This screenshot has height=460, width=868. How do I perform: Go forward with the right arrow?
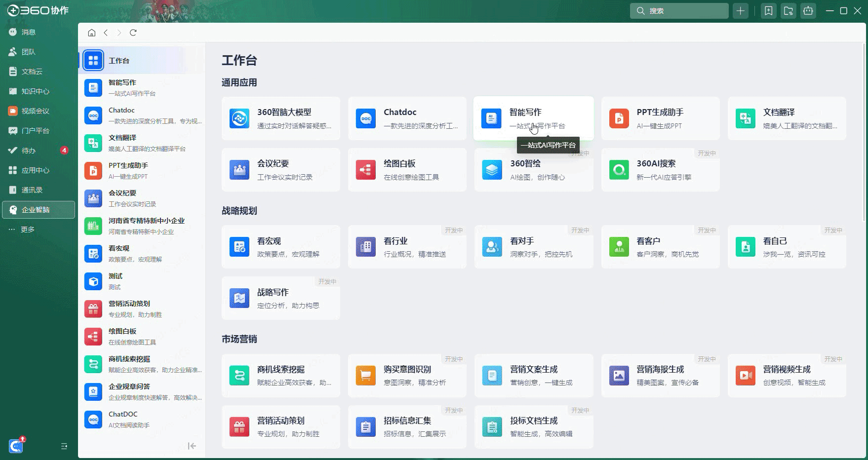coord(119,33)
